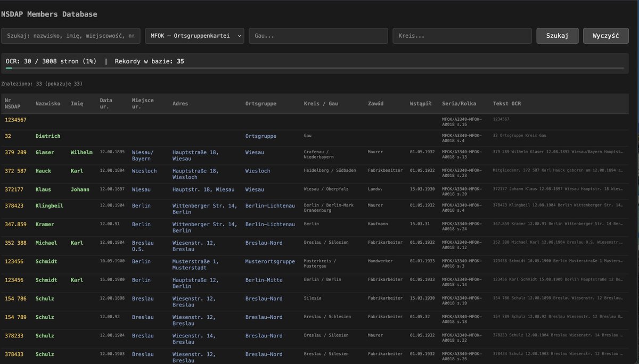The height and width of the screenshot is (364, 639).
Task: Click the Heidelberg / Südbaden cell
Action: tap(330, 171)
